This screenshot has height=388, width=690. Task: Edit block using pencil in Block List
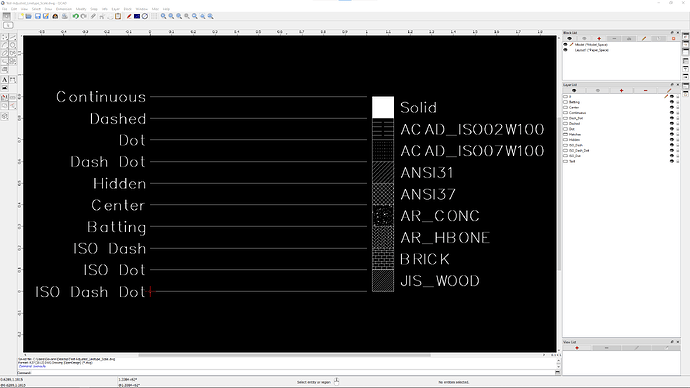pyautogui.click(x=644, y=39)
